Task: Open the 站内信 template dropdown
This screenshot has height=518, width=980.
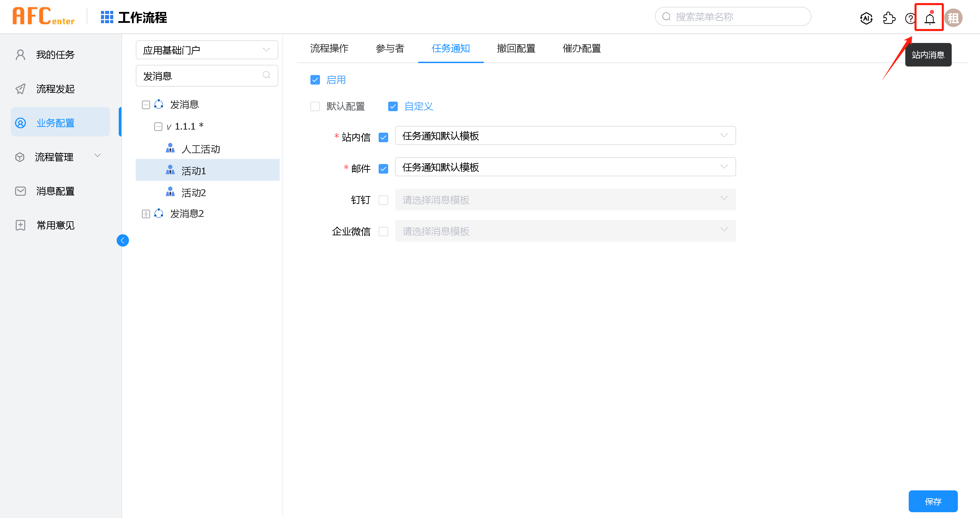Action: [x=565, y=136]
